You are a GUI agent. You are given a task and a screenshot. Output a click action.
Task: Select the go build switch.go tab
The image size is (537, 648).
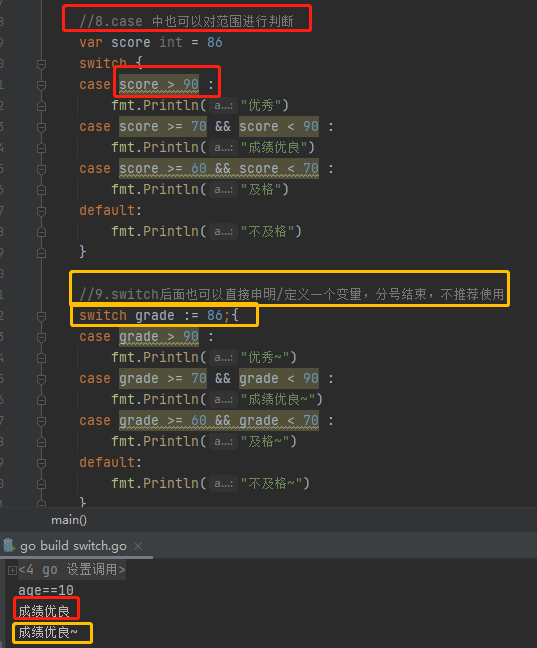tap(73, 546)
